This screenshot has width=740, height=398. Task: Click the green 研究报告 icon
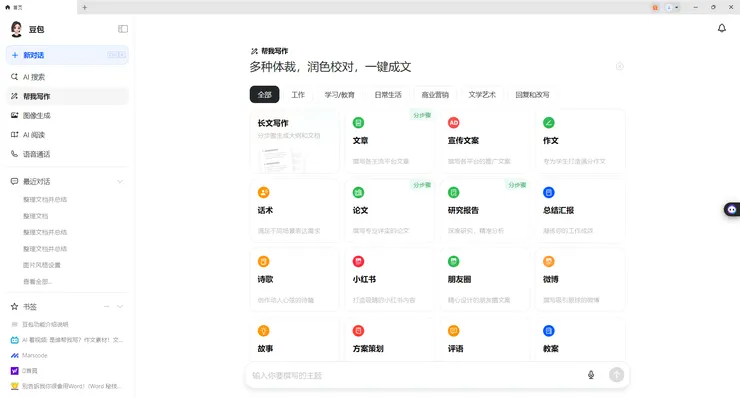(x=454, y=192)
